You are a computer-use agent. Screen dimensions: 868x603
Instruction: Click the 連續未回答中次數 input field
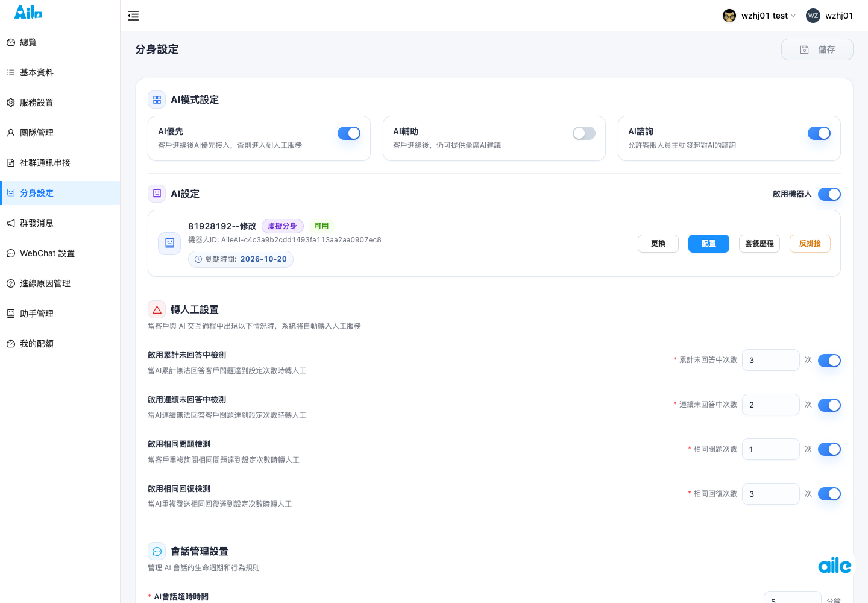(x=771, y=405)
